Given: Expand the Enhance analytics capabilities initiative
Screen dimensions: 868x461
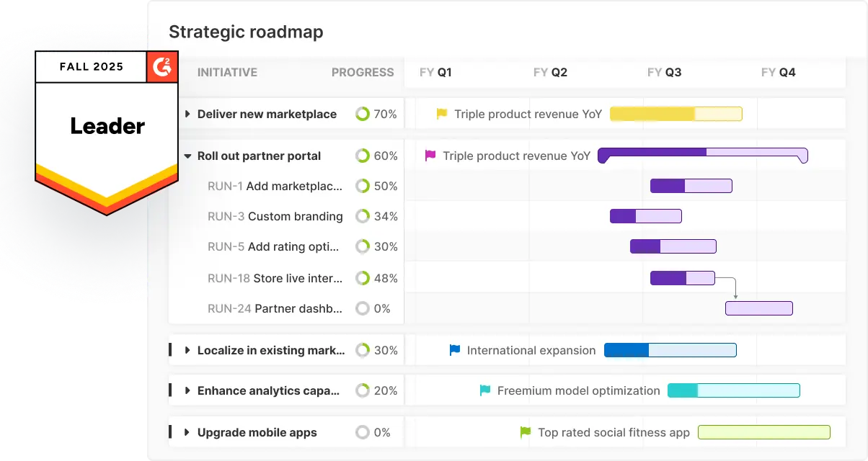Looking at the screenshot, I should [187, 390].
